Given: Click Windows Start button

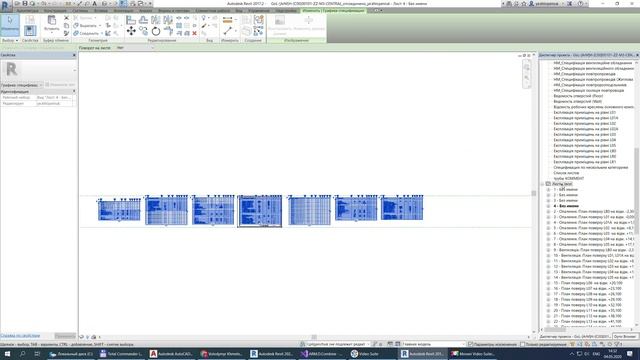Looking at the screenshot, I should [x=7, y=354].
